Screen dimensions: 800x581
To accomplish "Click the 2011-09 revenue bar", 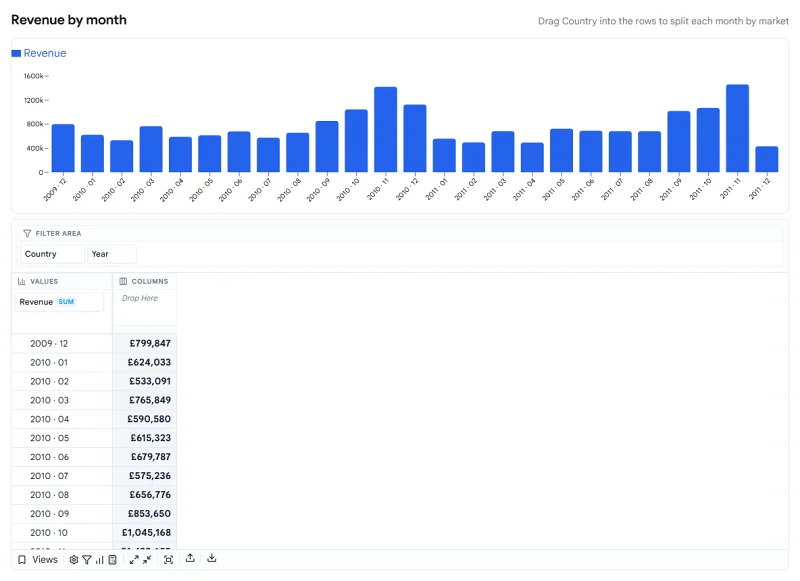I will coord(679,141).
